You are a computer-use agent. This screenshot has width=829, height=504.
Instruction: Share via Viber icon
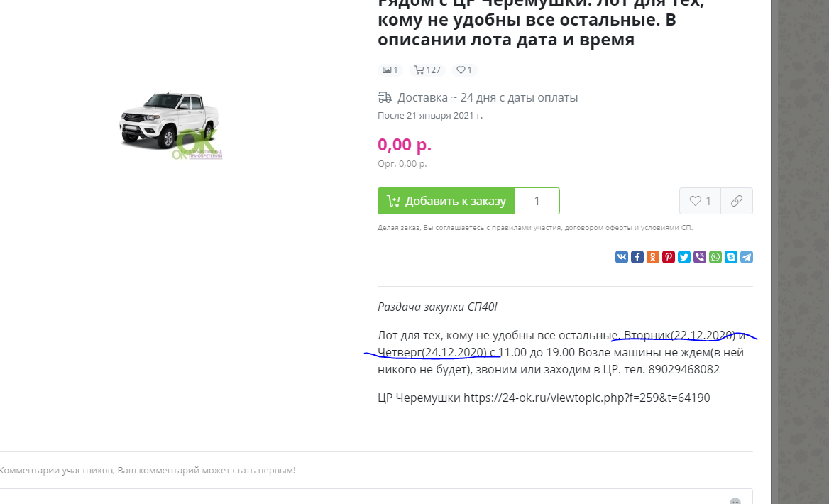point(700,257)
